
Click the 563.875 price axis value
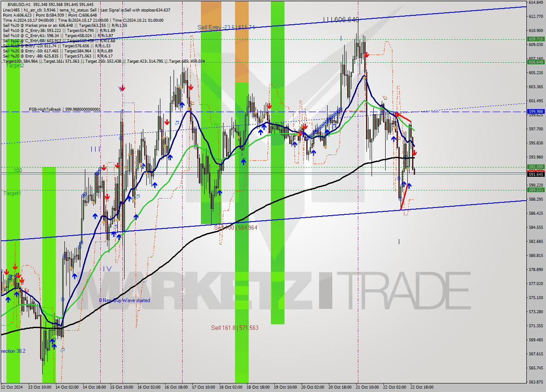536,382
